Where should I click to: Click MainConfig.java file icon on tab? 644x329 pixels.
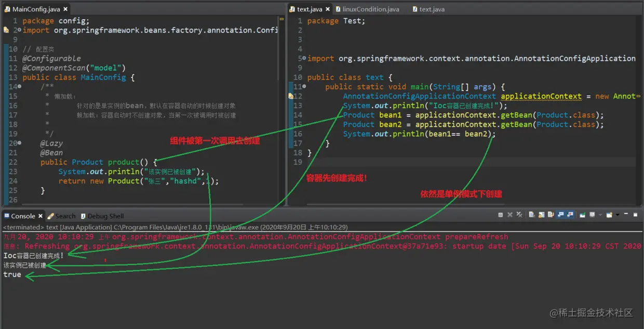7,9
